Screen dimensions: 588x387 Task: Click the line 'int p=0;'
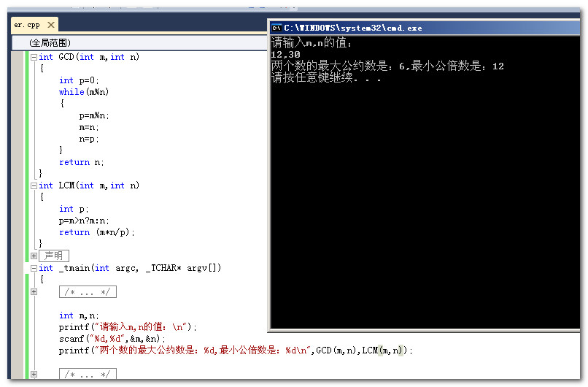pyautogui.click(x=79, y=80)
